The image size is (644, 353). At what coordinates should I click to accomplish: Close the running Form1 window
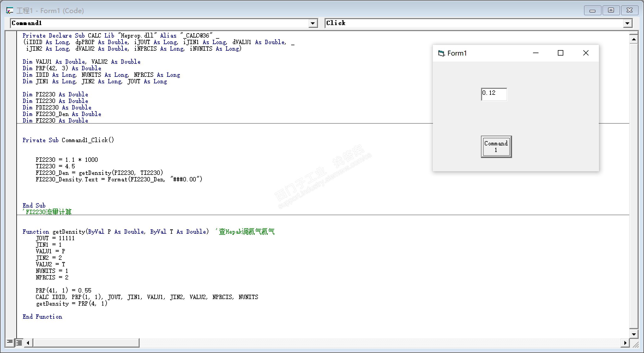pos(586,53)
